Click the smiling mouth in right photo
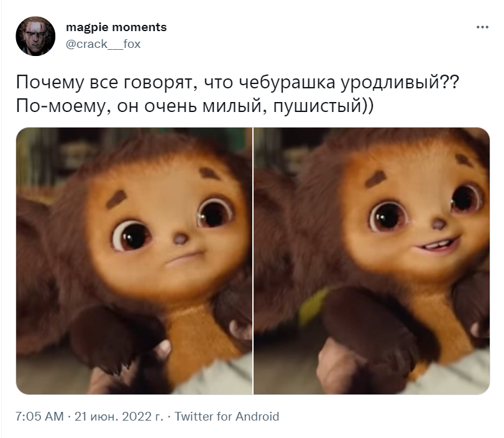This screenshot has height=438, width=504. 437,245
